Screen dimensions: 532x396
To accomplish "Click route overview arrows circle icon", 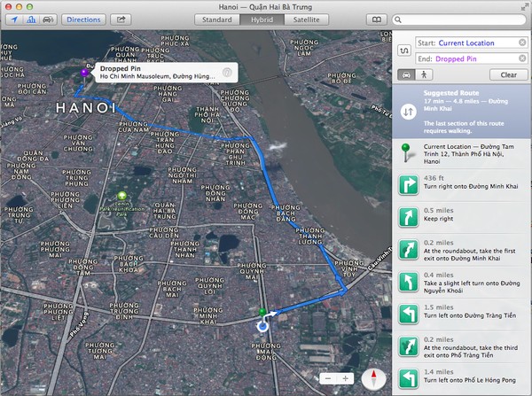I will (x=408, y=112).
